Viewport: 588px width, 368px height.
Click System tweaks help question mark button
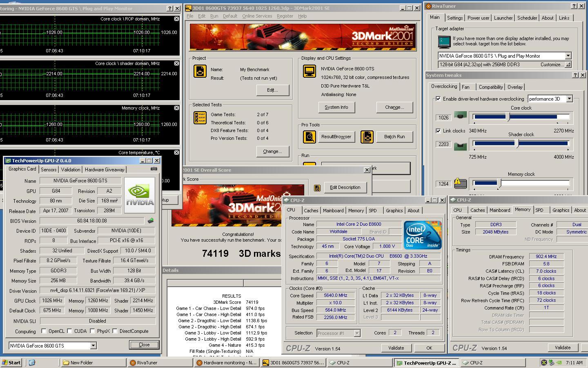[575, 75]
